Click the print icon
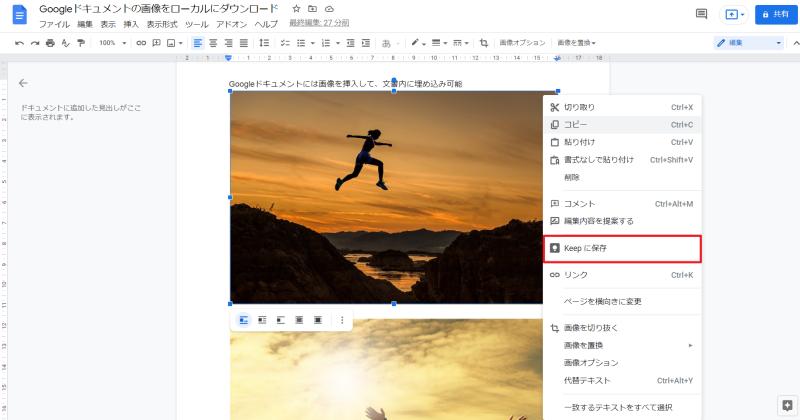Viewport: 800px width, 420px height. (x=50, y=43)
